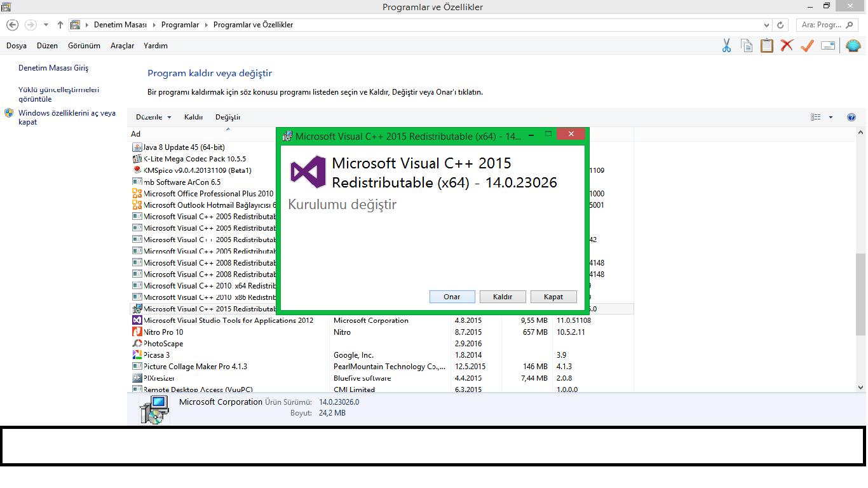The width and height of the screenshot is (868, 488).
Task: Click Değiştir in the list toolbar
Action: point(227,117)
